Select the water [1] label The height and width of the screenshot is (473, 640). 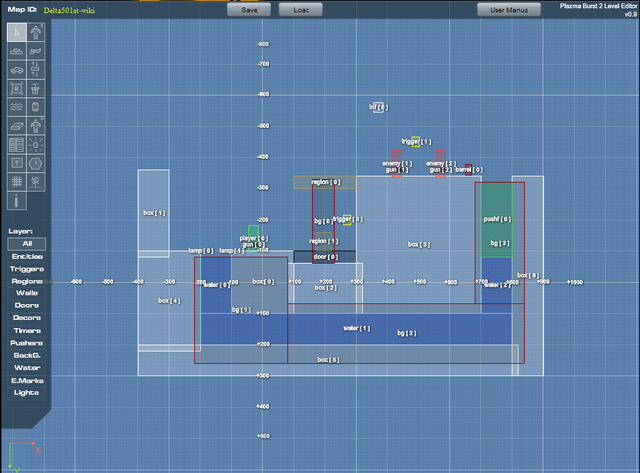click(357, 328)
